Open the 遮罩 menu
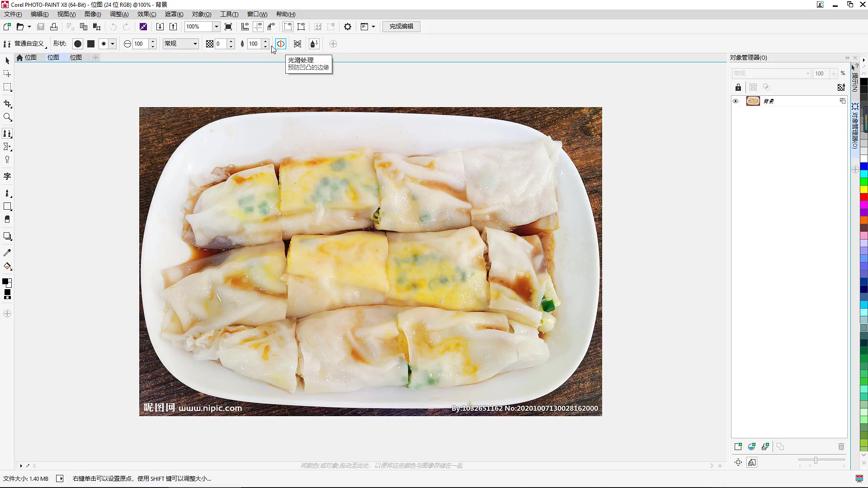The width and height of the screenshot is (868, 488). coord(174,14)
